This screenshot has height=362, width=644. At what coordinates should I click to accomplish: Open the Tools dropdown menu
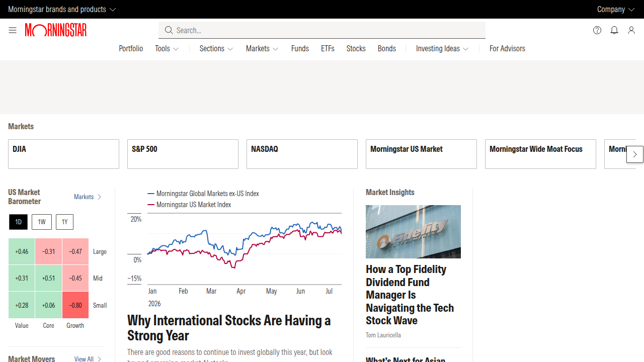coord(167,49)
